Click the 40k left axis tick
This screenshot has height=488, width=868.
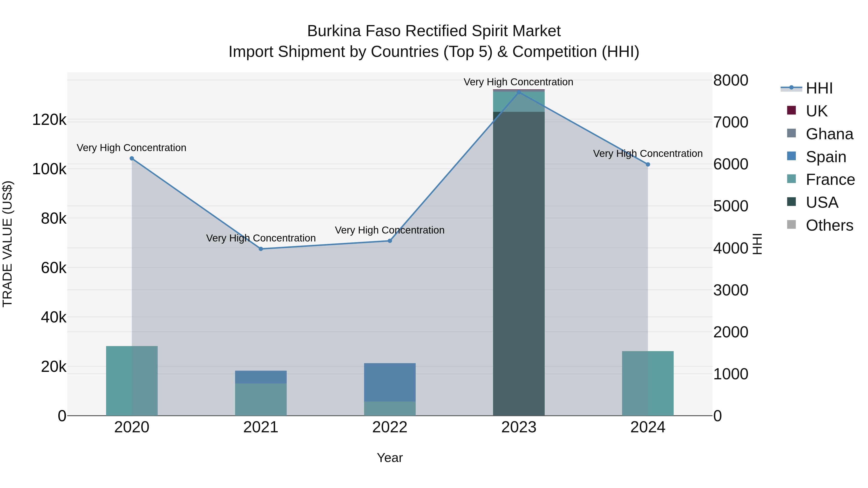[54, 317]
